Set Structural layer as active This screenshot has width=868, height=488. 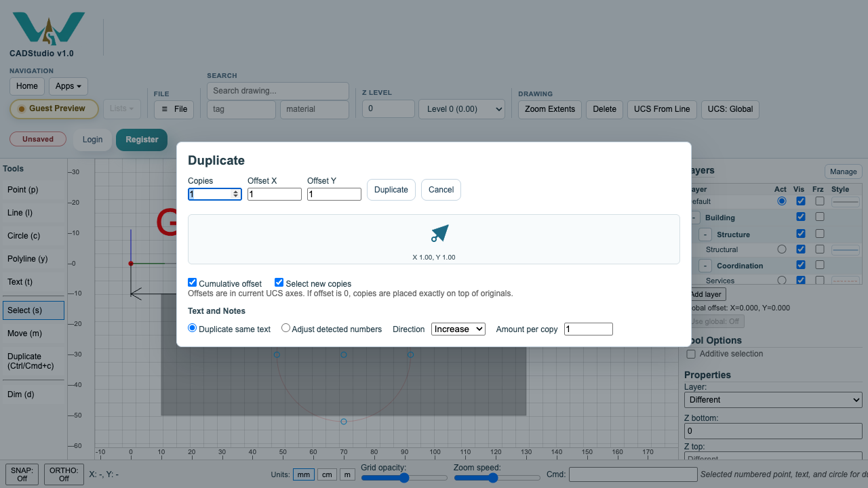(782, 249)
